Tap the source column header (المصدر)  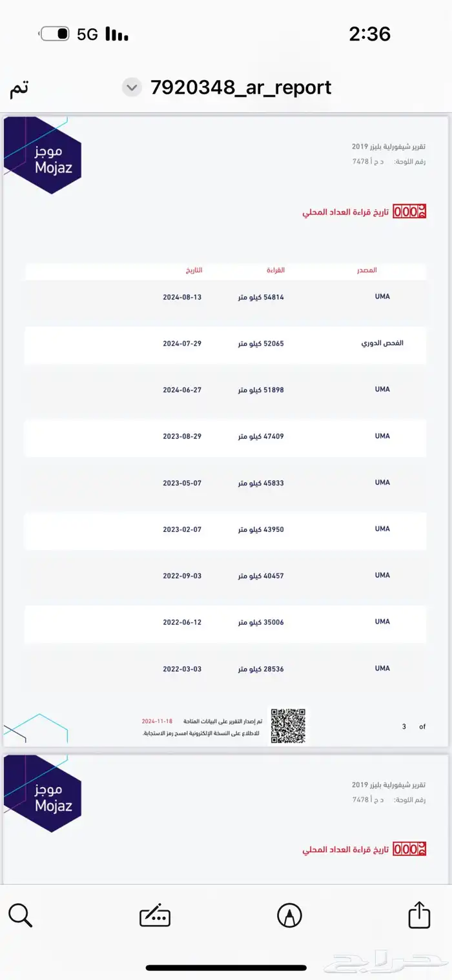367,270
